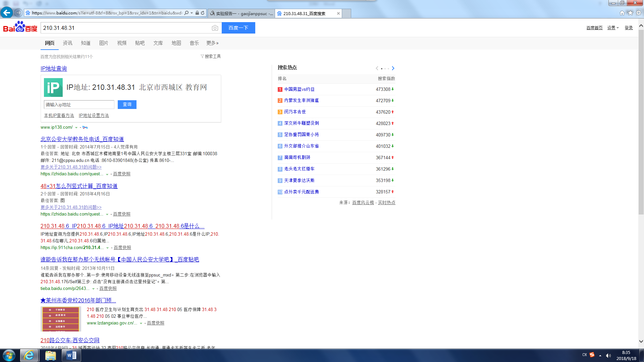Open Word from the taskbar
Viewport: 644px width, 362px height.
pos(71,355)
